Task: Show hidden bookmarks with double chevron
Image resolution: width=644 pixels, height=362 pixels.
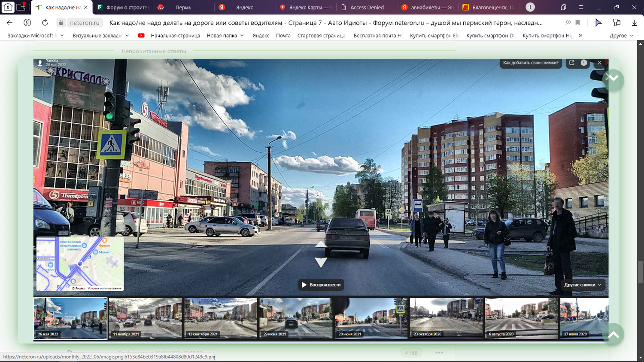Action: click(x=580, y=36)
